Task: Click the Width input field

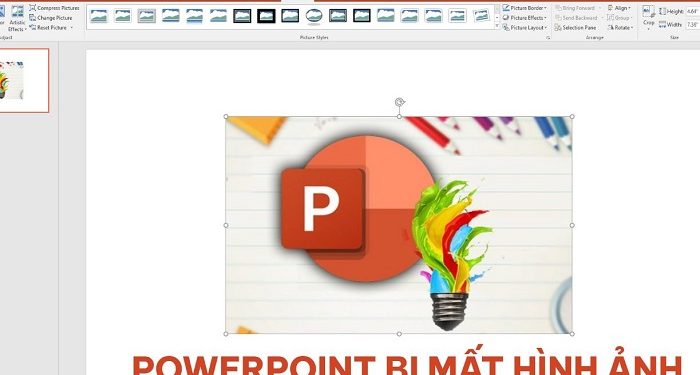Action: 692,25
